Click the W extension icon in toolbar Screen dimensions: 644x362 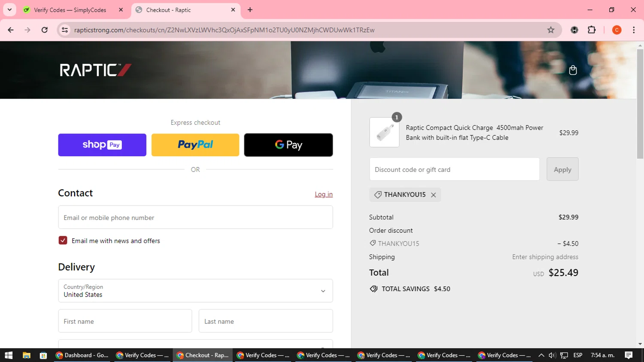click(574, 30)
